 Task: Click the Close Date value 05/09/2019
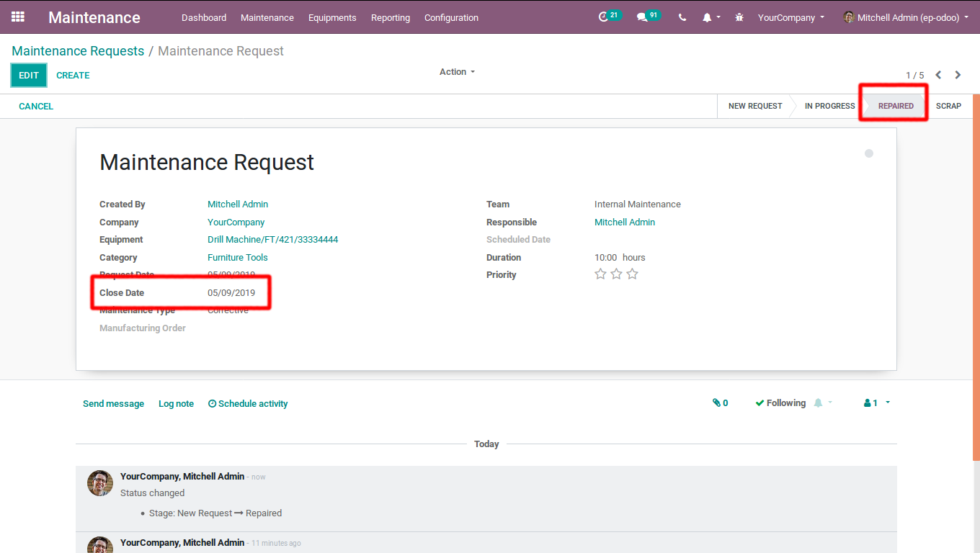231,293
